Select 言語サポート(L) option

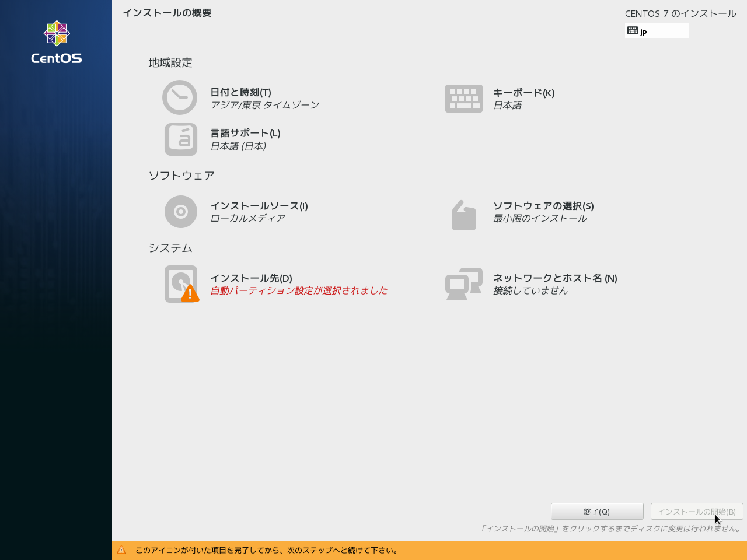245,133
